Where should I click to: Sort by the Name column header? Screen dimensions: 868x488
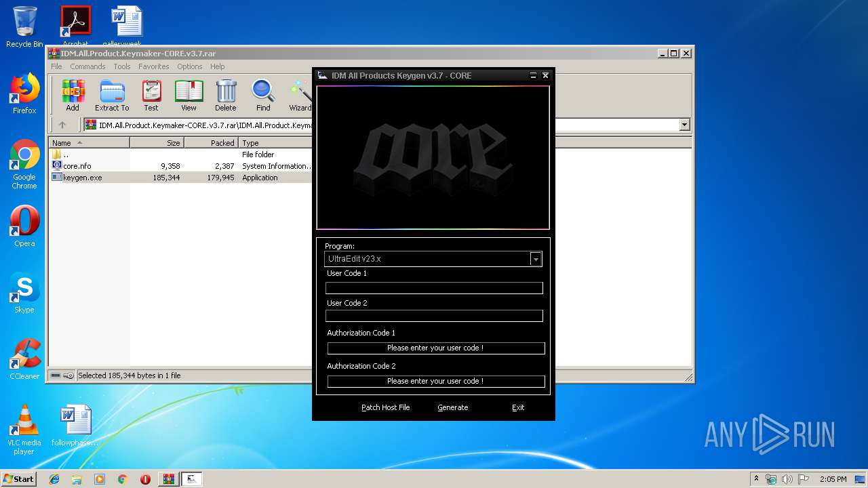click(x=90, y=143)
